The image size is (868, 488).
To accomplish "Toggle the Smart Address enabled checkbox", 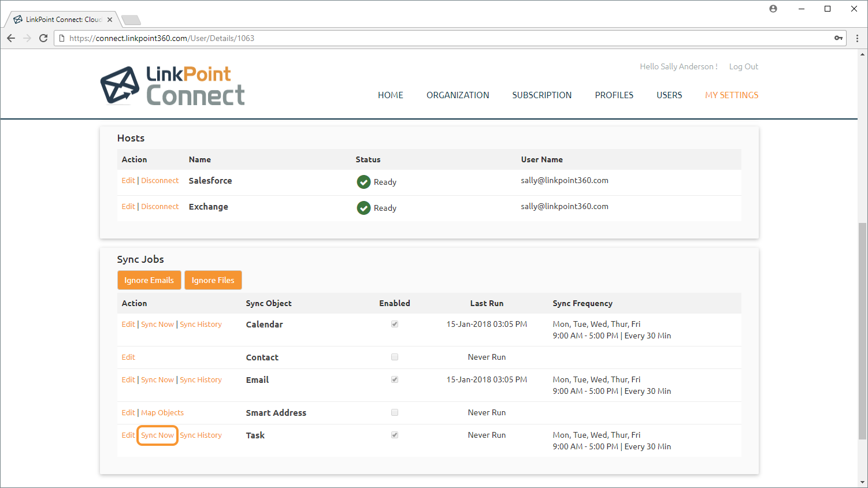I will [x=395, y=412].
